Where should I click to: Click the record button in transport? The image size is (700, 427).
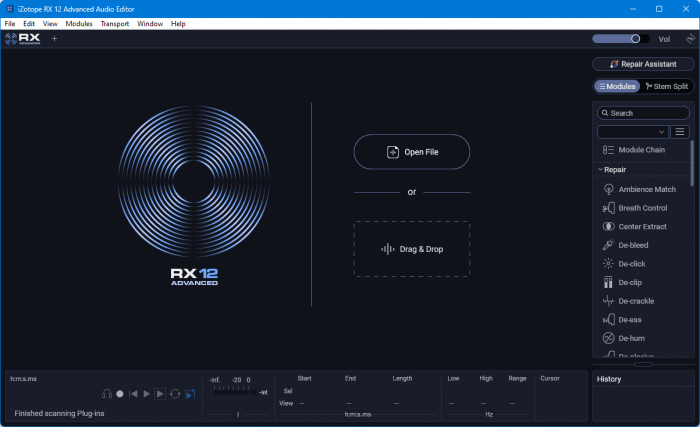pos(120,394)
